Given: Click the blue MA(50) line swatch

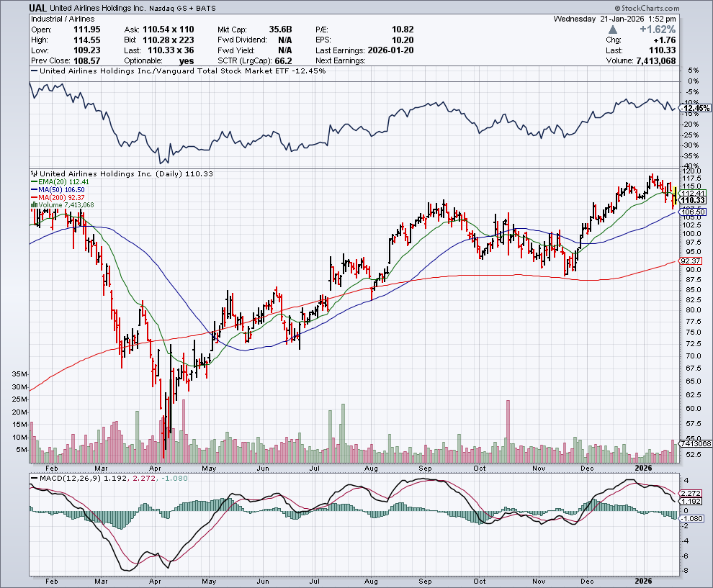Looking at the screenshot, I should (34, 190).
